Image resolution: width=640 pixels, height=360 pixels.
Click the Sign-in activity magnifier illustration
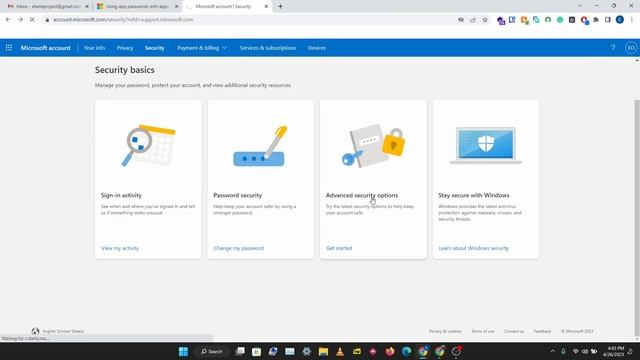tap(149, 145)
